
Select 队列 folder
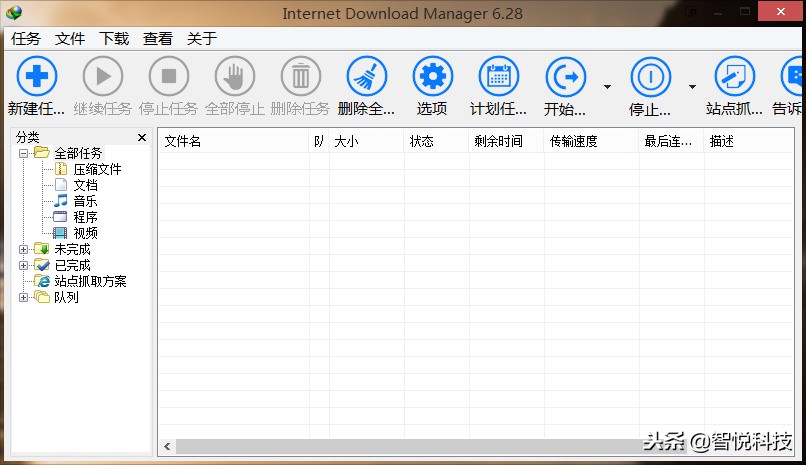(x=66, y=297)
